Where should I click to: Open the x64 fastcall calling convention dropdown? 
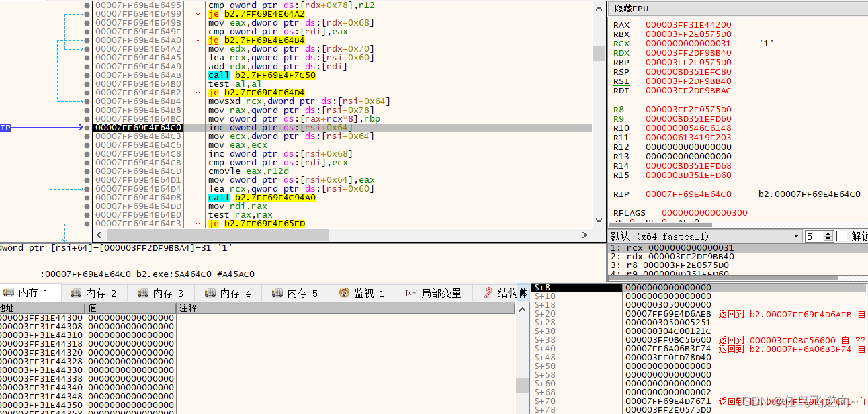coord(706,236)
